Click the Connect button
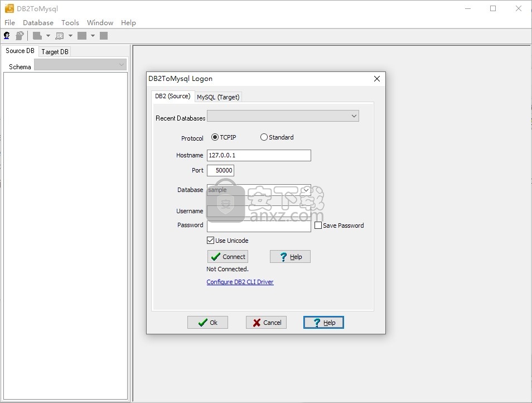The height and width of the screenshot is (403, 532). pyautogui.click(x=228, y=257)
